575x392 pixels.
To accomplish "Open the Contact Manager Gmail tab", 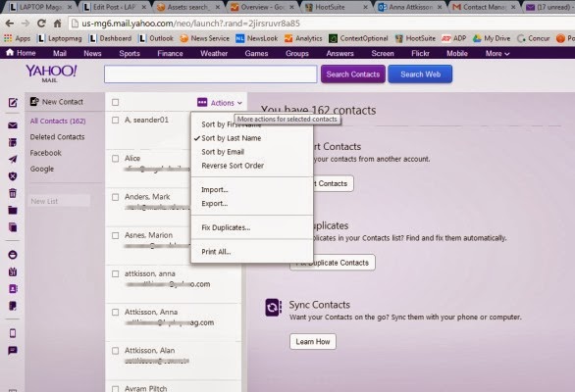I will tap(484, 7).
